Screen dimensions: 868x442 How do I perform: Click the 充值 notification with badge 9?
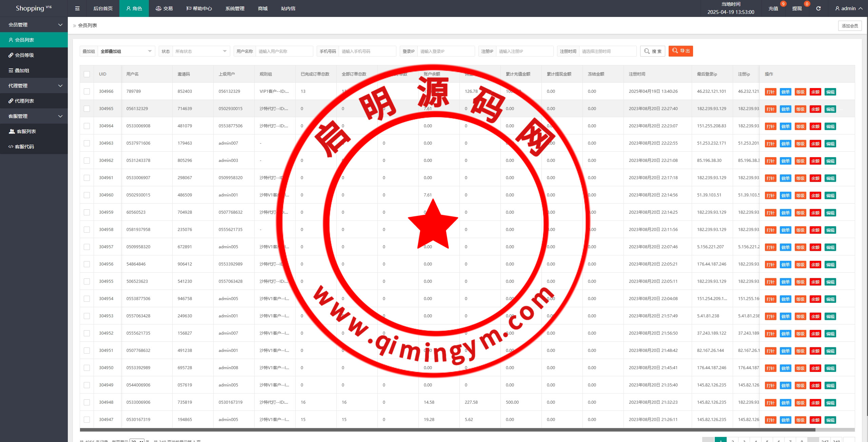point(773,8)
